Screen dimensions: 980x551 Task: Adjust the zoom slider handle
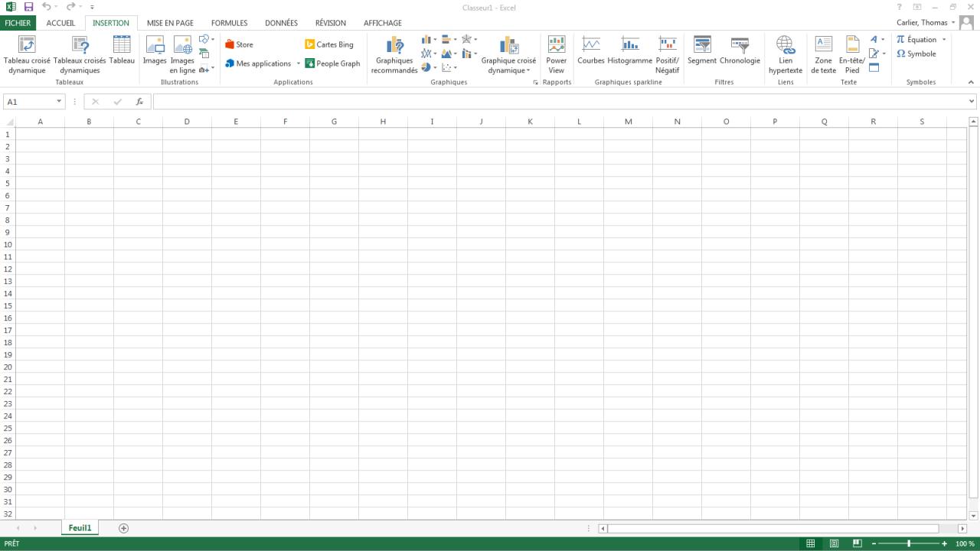point(909,543)
